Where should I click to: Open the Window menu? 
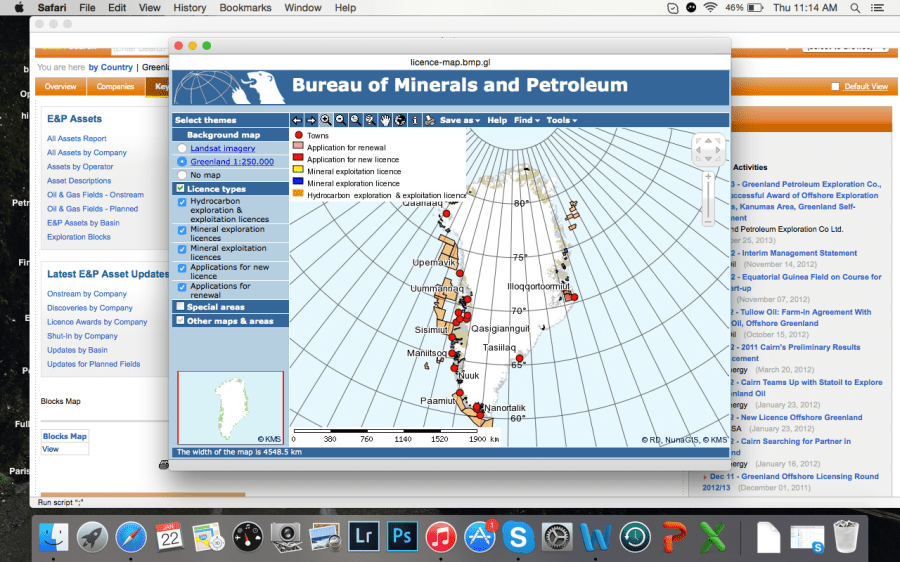tap(302, 8)
